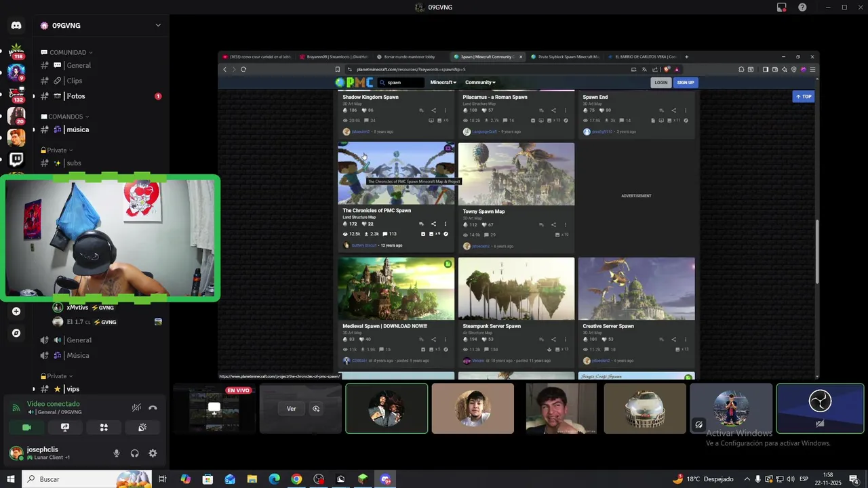Expand the 09GVNG server menu
The width and height of the screenshot is (868, 488).
coord(158,26)
